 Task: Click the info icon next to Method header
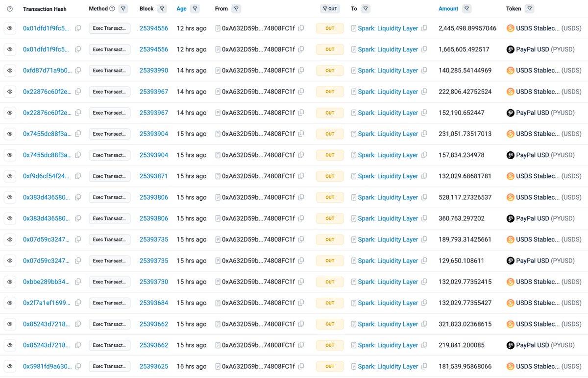(112, 9)
